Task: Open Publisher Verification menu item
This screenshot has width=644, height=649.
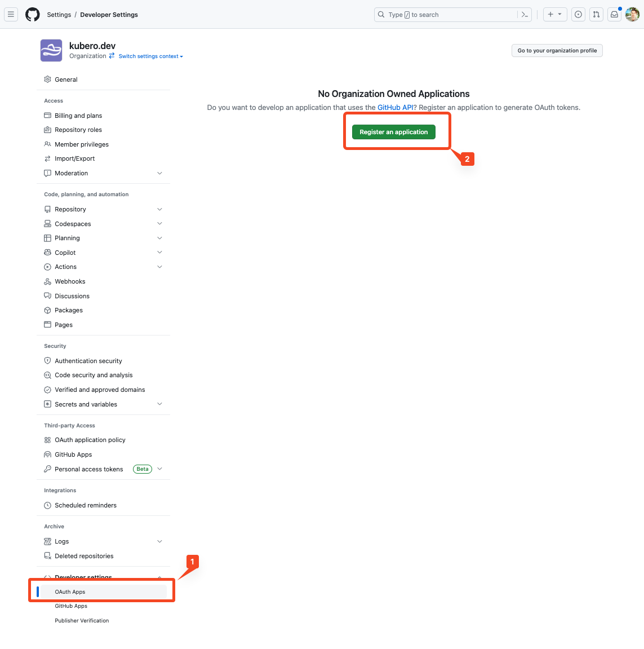Action: click(82, 620)
